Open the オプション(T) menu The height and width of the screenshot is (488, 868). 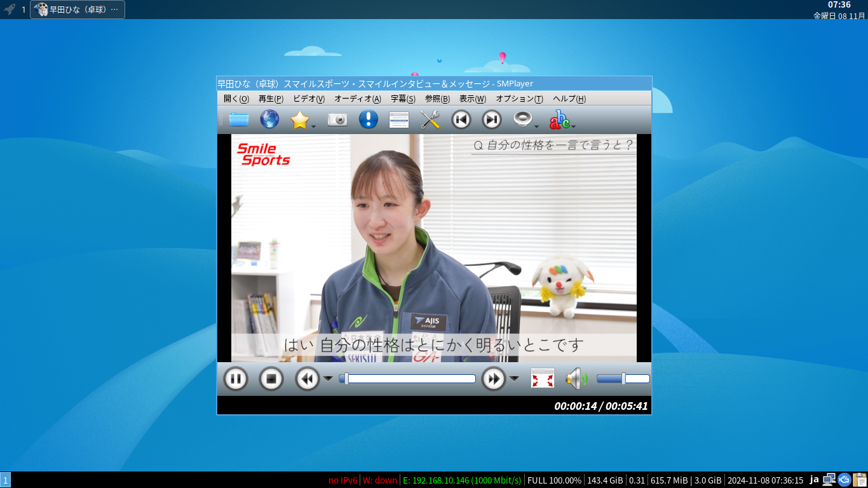coord(519,98)
